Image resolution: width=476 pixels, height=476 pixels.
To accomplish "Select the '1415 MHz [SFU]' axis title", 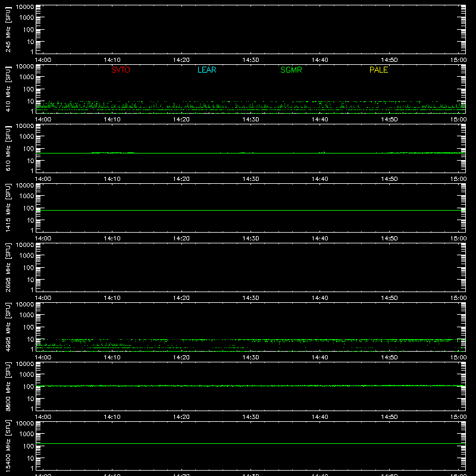I will (x=8, y=208).
